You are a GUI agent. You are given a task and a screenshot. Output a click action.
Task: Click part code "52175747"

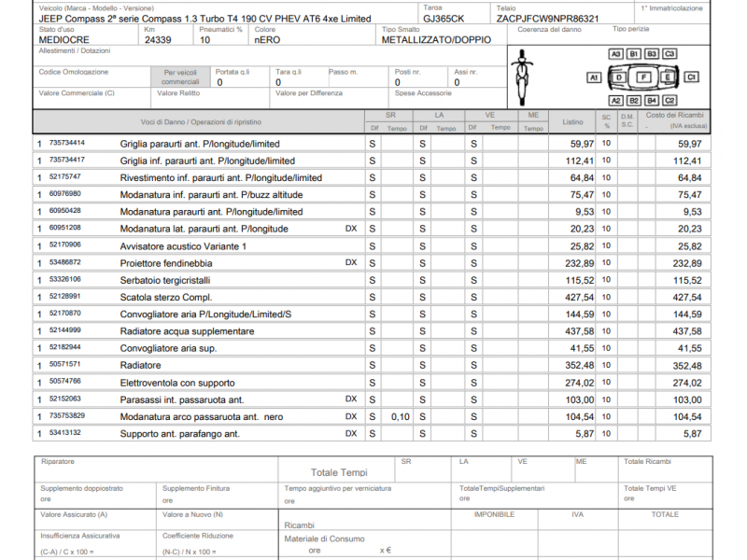(x=65, y=176)
